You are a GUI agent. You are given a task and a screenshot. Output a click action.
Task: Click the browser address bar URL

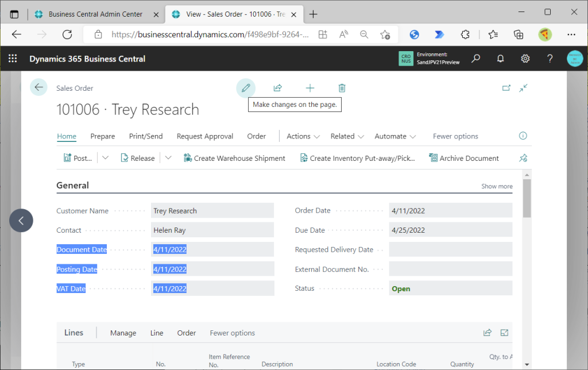pos(210,35)
